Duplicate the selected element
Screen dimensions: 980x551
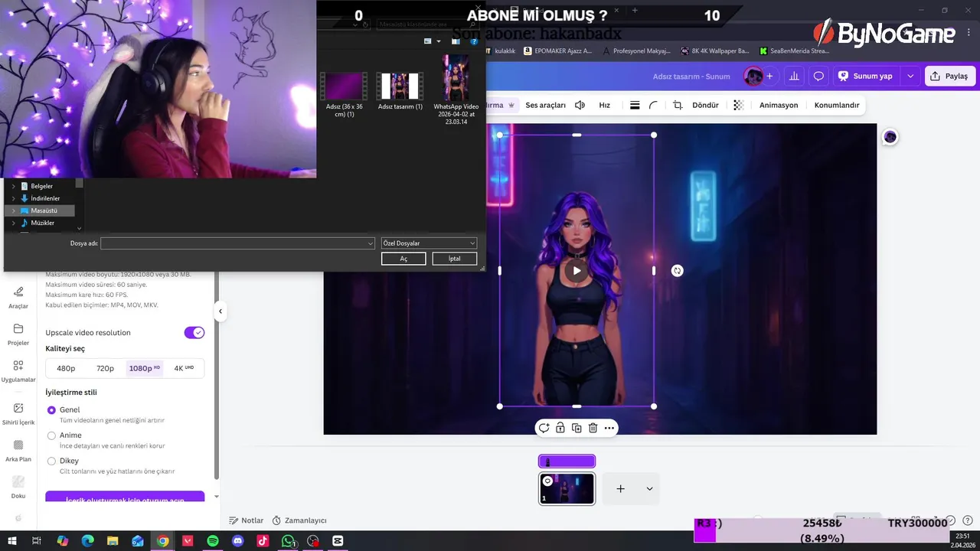tap(577, 428)
